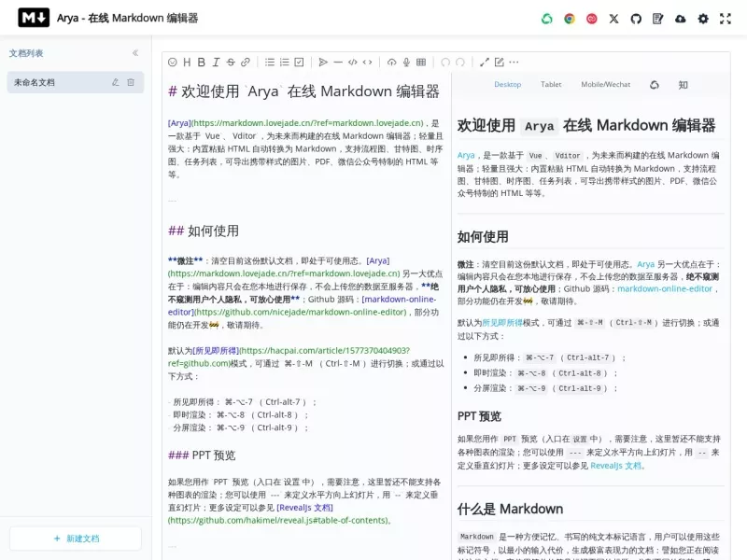Open the notes and pencil icon in the header
Screen dimensions: 747x560
click(658, 19)
